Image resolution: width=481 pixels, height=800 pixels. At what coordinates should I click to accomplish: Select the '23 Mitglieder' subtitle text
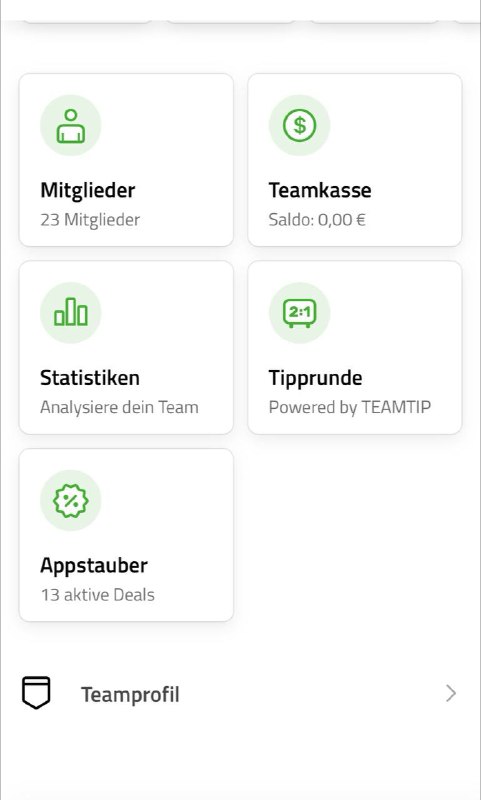coord(90,220)
